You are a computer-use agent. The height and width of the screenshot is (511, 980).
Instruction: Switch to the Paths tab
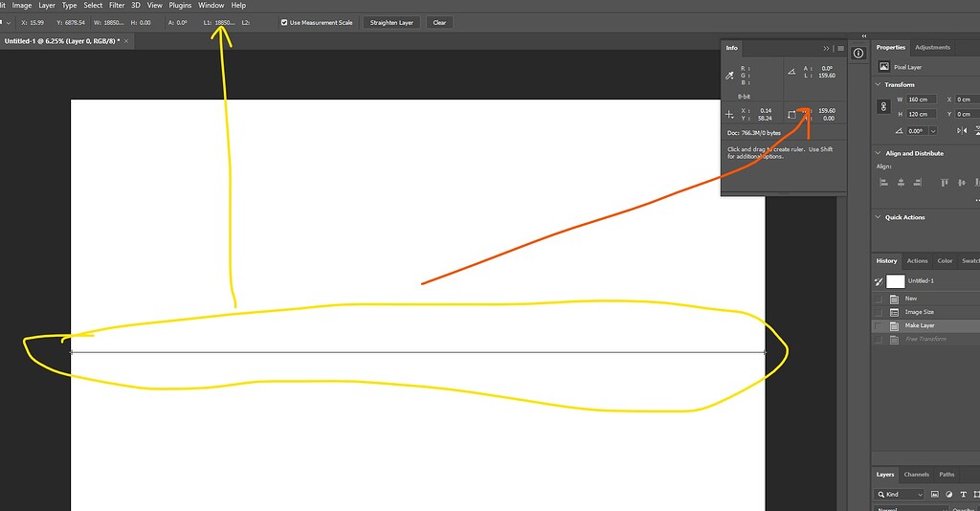point(947,475)
